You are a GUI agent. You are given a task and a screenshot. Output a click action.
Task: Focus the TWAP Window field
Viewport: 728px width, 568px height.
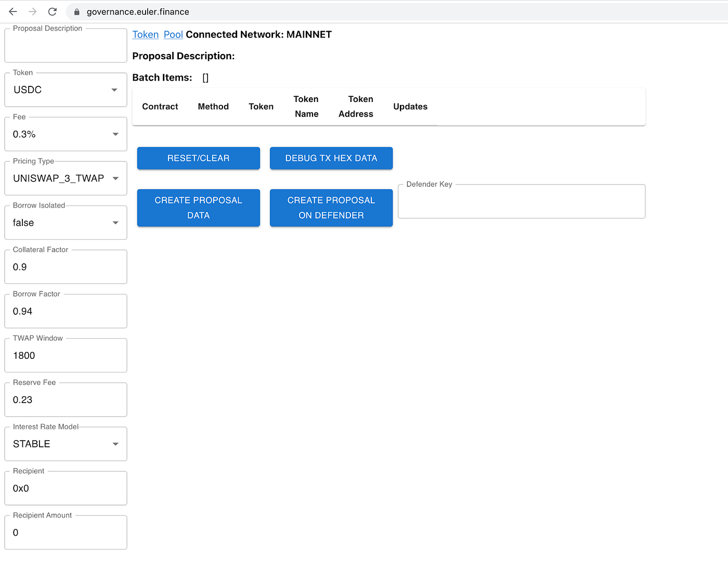[66, 355]
